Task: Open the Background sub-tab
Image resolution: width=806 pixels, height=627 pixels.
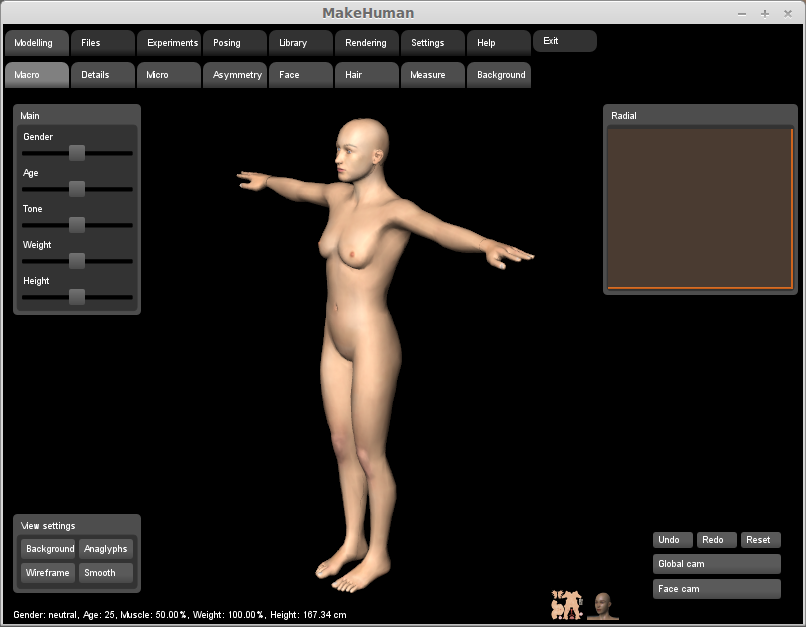Action: click(499, 75)
